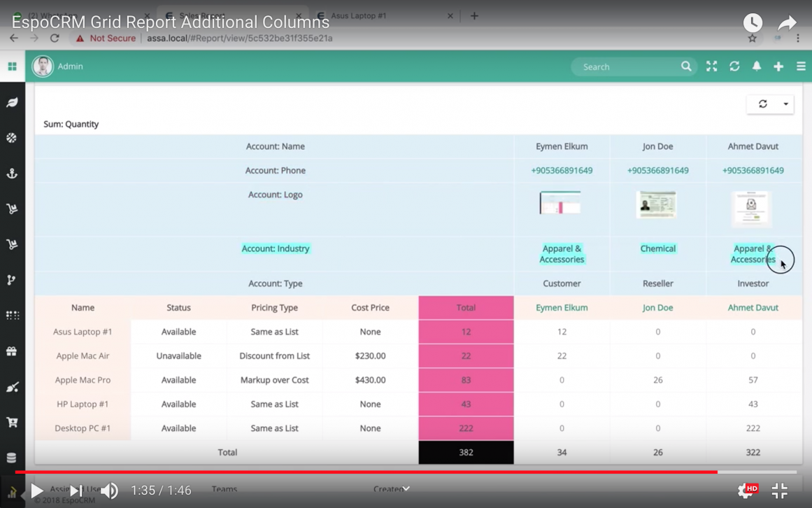Click the pink Total column header
The height and width of the screenshot is (508, 812).
pyautogui.click(x=466, y=308)
